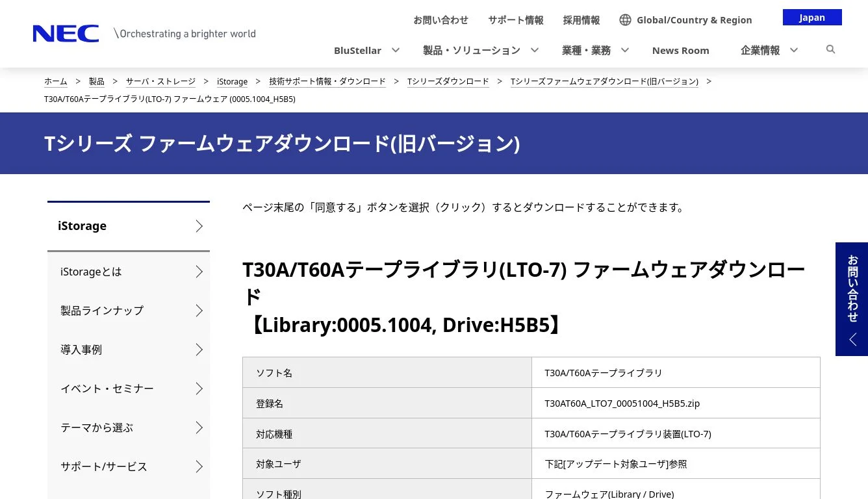Click T30AT60A_LTO7_00051004_H5B5.zip file name
The width and height of the screenshot is (868, 499).
click(622, 403)
